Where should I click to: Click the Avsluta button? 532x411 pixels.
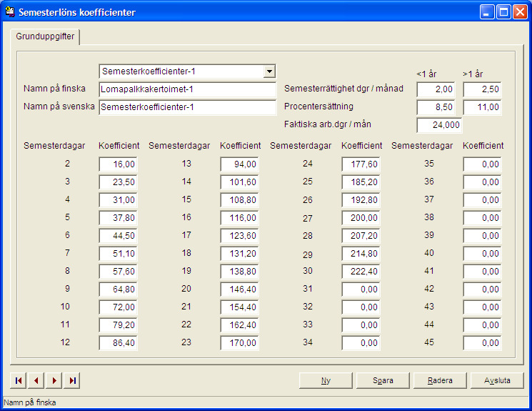(x=497, y=380)
